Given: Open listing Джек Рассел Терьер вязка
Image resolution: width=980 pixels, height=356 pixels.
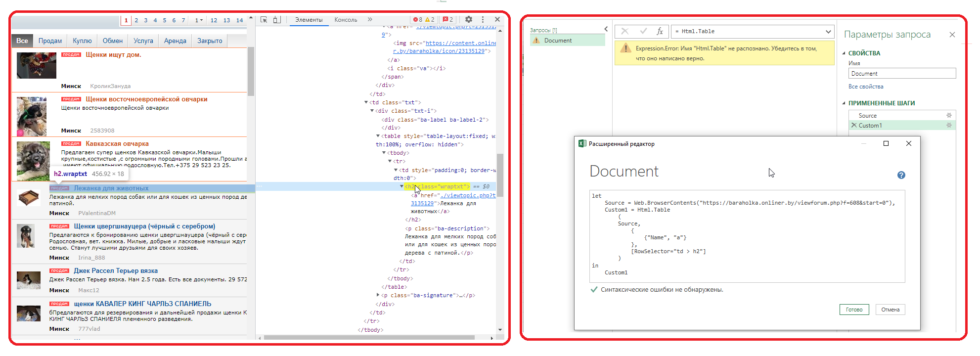Looking at the screenshot, I should pos(116,271).
